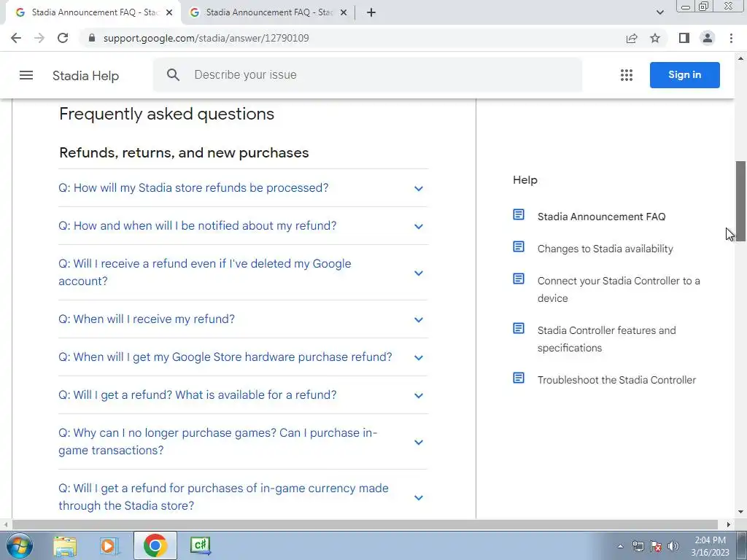Viewport: 747px width, 560px height.
Task: Click the address bar URL
Action: point(206,38)
